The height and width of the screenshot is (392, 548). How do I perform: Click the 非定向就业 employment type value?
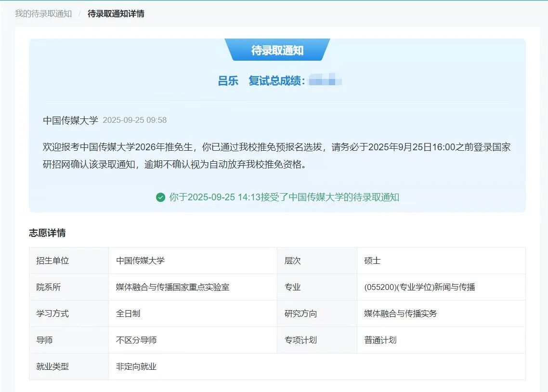point(136,366)
